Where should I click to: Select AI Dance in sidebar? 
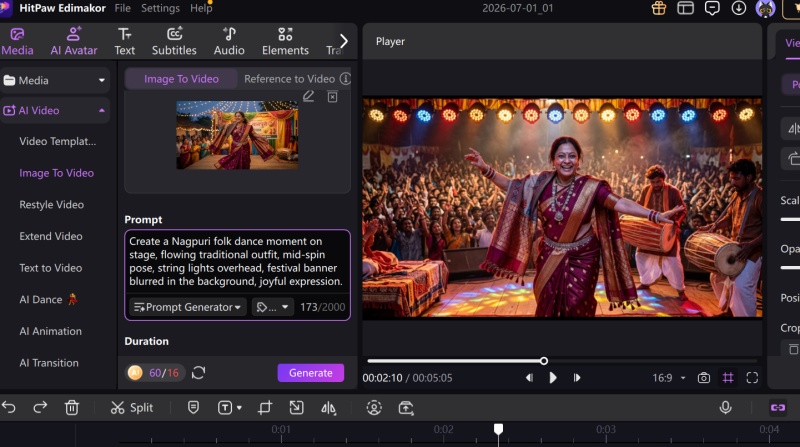(48, 300)
